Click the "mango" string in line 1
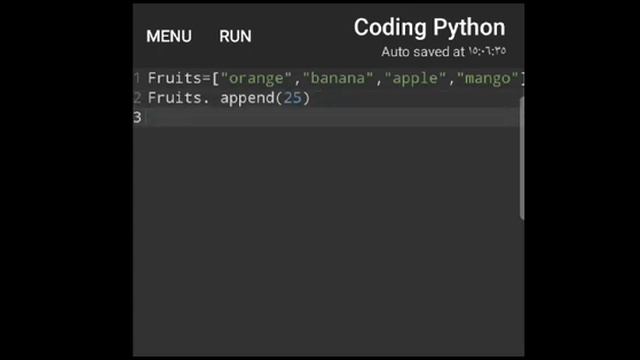This screenshot has width=640, height=360. (x=488, y=78)
